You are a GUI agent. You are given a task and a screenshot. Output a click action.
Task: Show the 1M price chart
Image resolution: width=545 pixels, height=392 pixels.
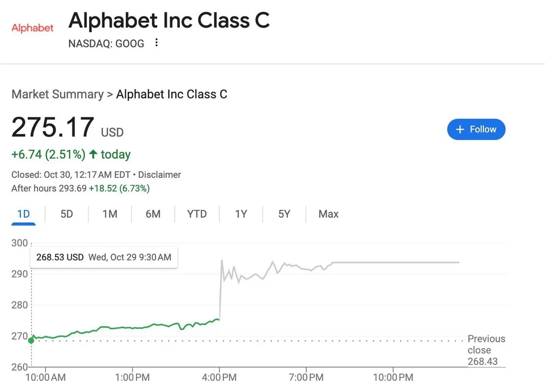110,214
